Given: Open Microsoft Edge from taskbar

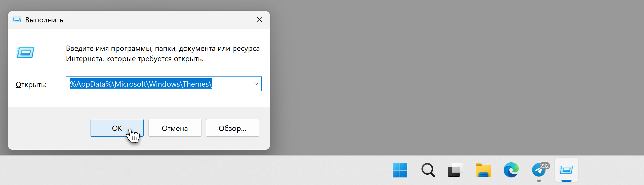Looking at the screenshot, I should coord(511,170).
